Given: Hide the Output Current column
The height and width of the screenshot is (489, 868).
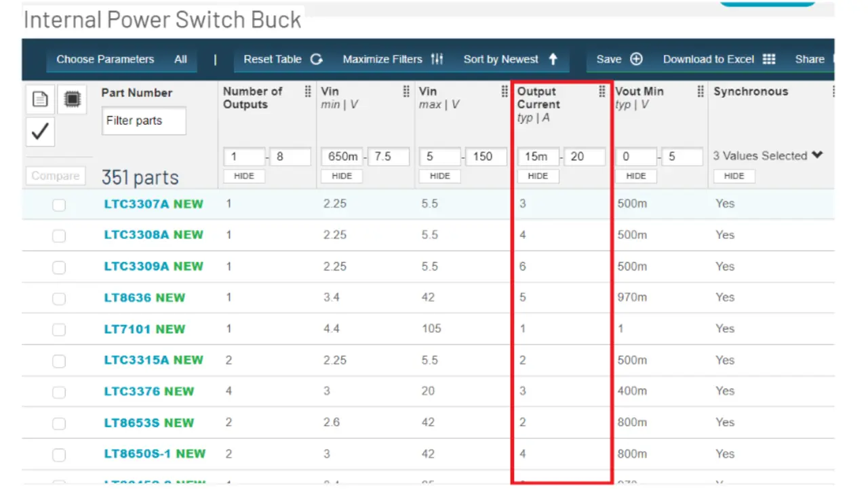Looking at the screenshot, I should click(x=538, y=176).
